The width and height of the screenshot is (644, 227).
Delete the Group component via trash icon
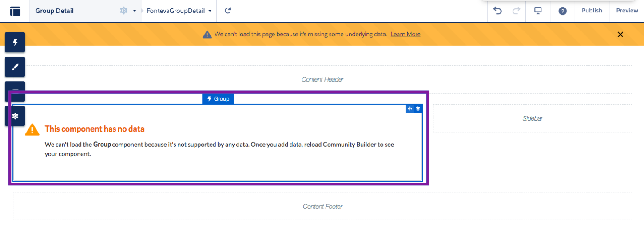click(x=418, y=109)
